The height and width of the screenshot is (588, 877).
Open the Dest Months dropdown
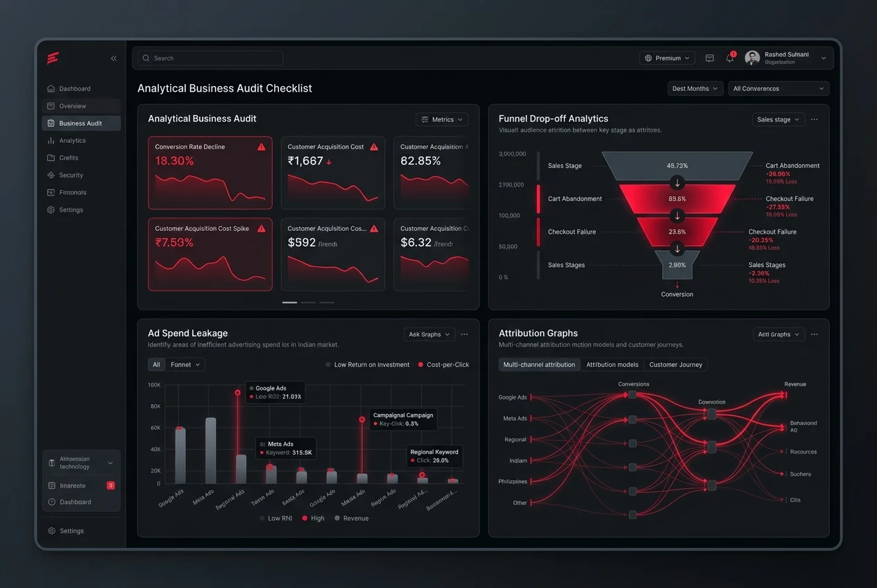695,89
